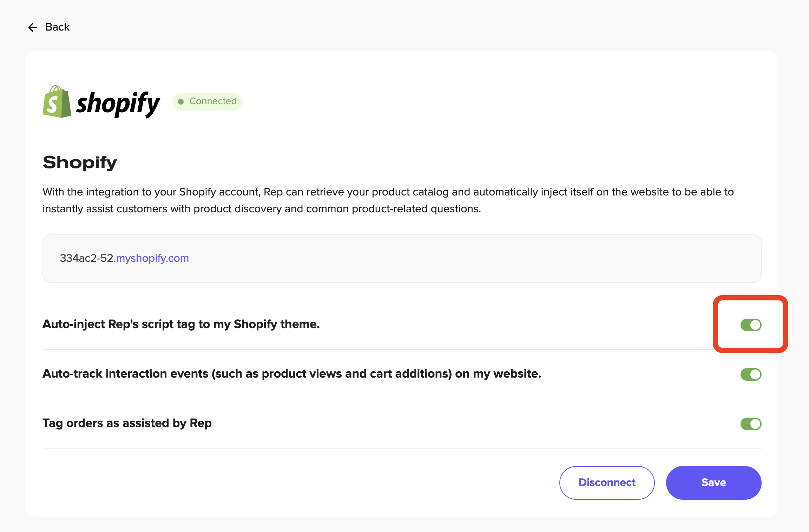Click the Disconnect button
The image size is (809, 532).
[x=607, y=483]
